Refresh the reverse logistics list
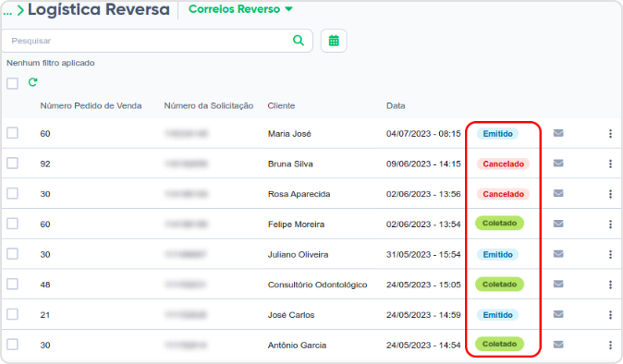Viewport: 623px width, 364px height. pos(32,82)
